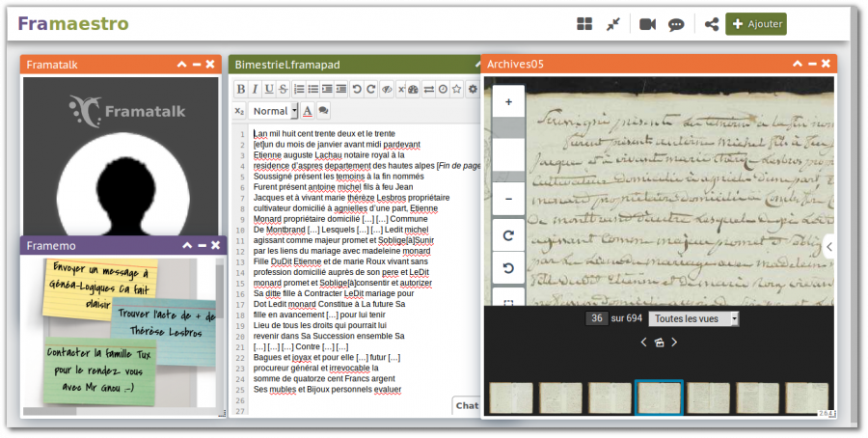Expand the side panel arrow in Archives05

pyautogui.click(x=828, y=247)
